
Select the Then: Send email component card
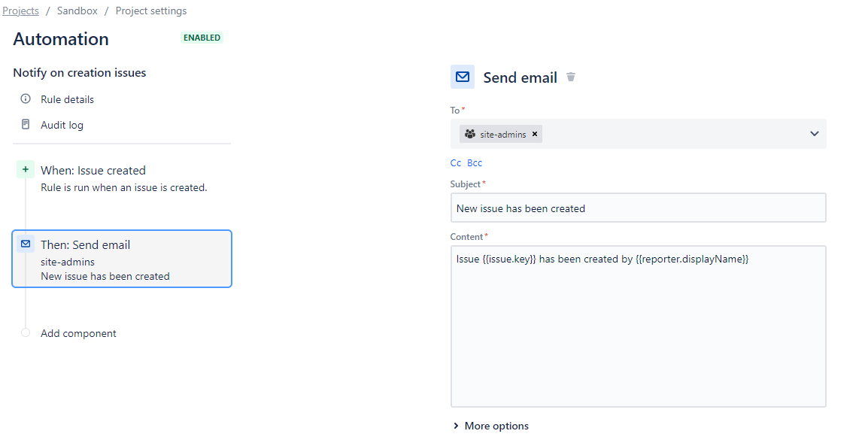point(121,259)
